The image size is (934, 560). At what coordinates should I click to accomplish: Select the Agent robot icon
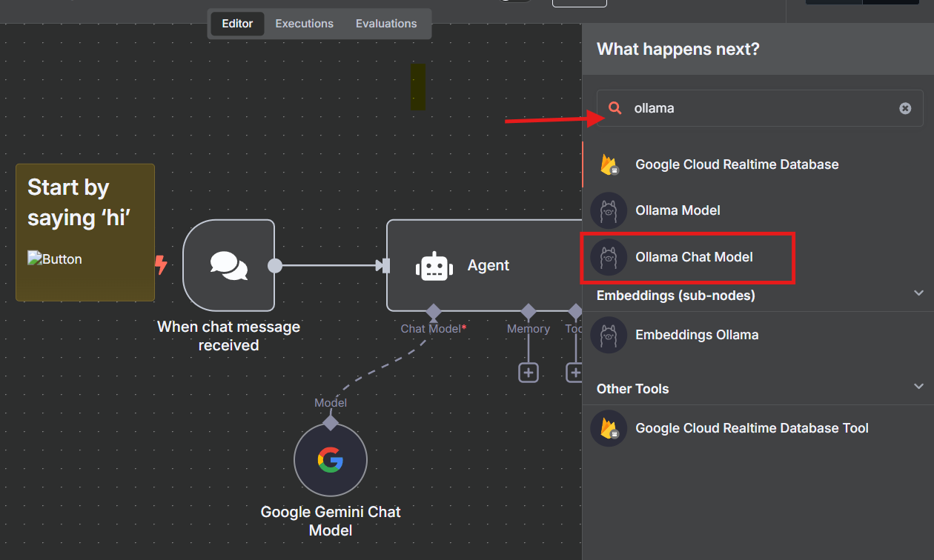tap(434, 266)
